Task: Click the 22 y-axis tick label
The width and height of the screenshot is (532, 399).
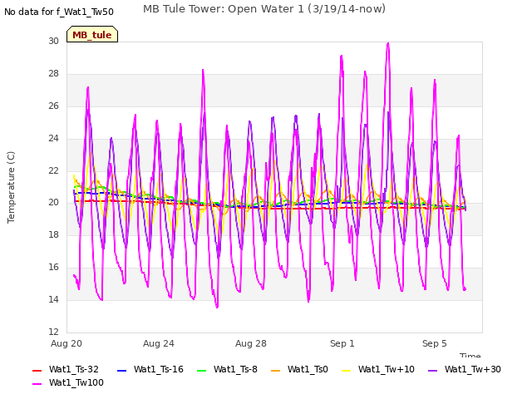Action: coord(53,170)
